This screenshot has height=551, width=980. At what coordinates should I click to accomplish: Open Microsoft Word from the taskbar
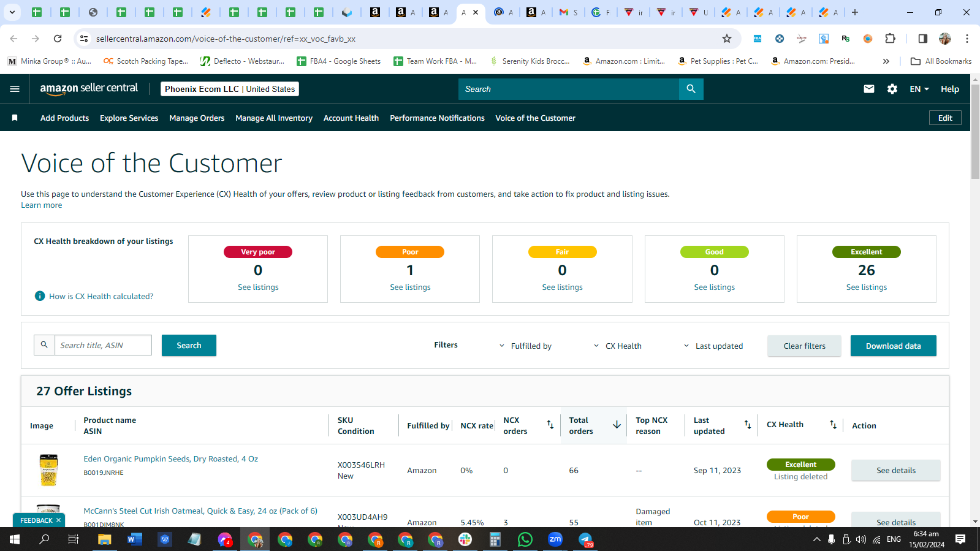135,539
